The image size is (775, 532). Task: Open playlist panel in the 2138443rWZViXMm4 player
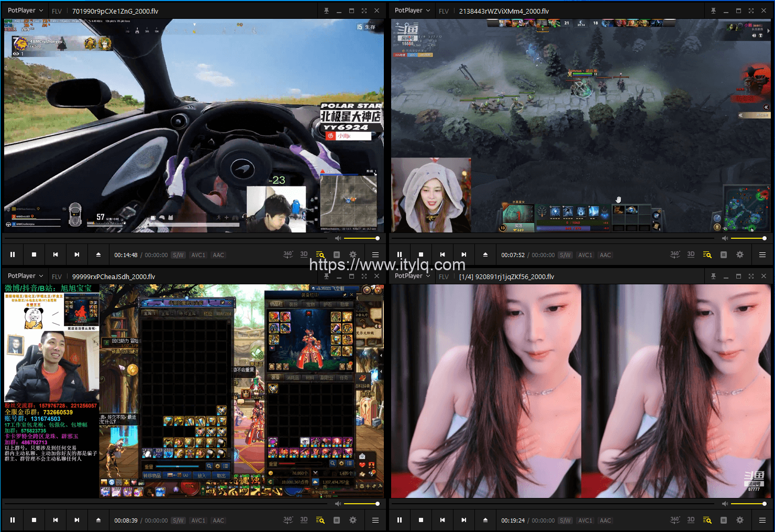pyautogui.click(x=707, y=255)
